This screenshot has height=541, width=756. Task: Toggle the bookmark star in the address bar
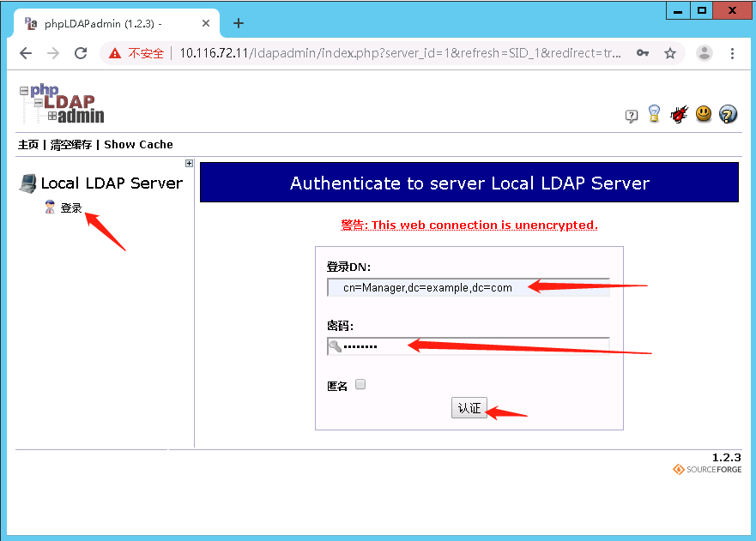tap(668, 52)
